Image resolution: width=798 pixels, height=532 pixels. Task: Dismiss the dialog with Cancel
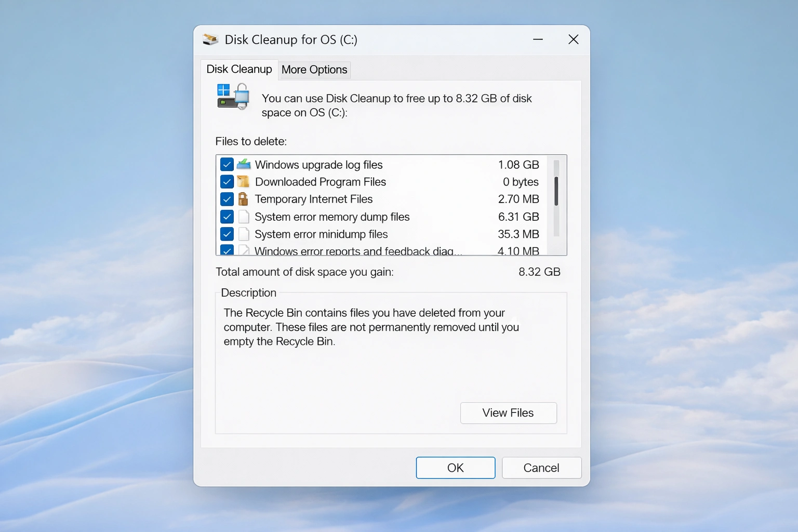tap(541, 468)
